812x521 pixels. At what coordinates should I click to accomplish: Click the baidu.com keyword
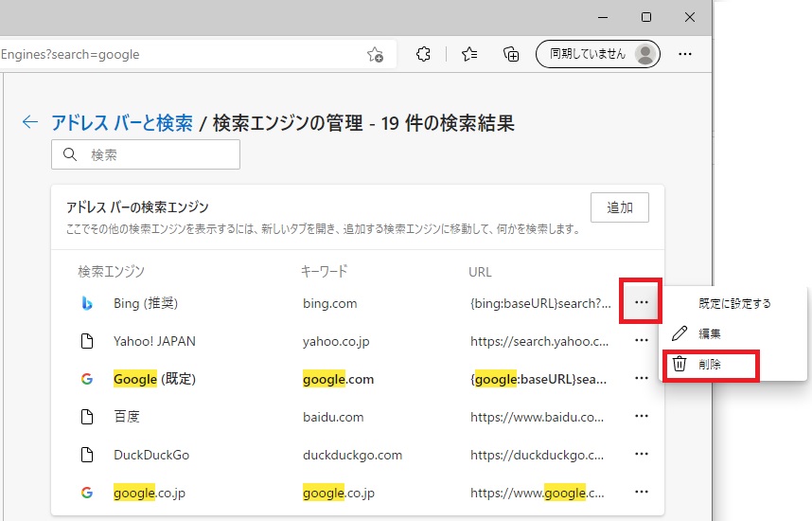(333, 417)
